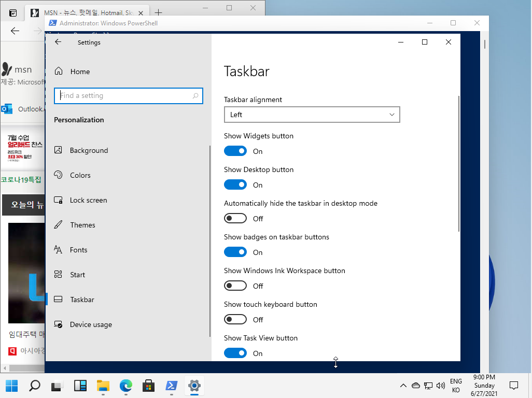Click the 7월 수업 ad banner

tap(23, 148)
